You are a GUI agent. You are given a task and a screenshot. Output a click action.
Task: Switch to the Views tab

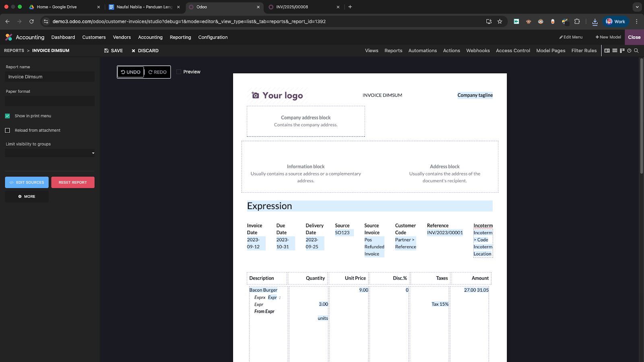[x=372, y=51]
